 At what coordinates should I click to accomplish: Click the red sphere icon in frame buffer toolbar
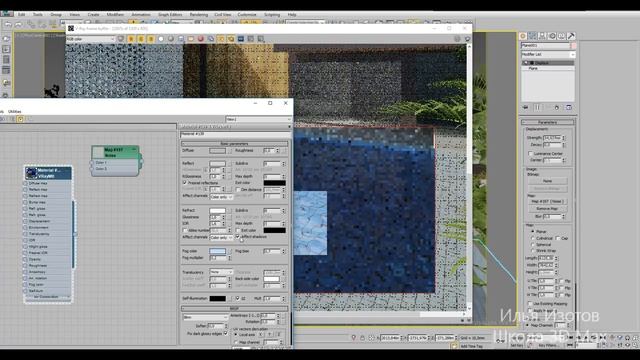[201, 39]
